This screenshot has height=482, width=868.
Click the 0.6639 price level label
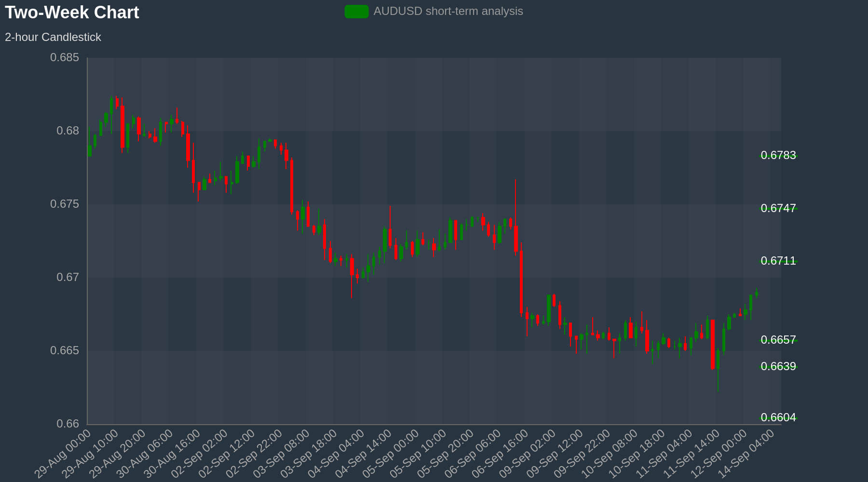pos(778,366)
